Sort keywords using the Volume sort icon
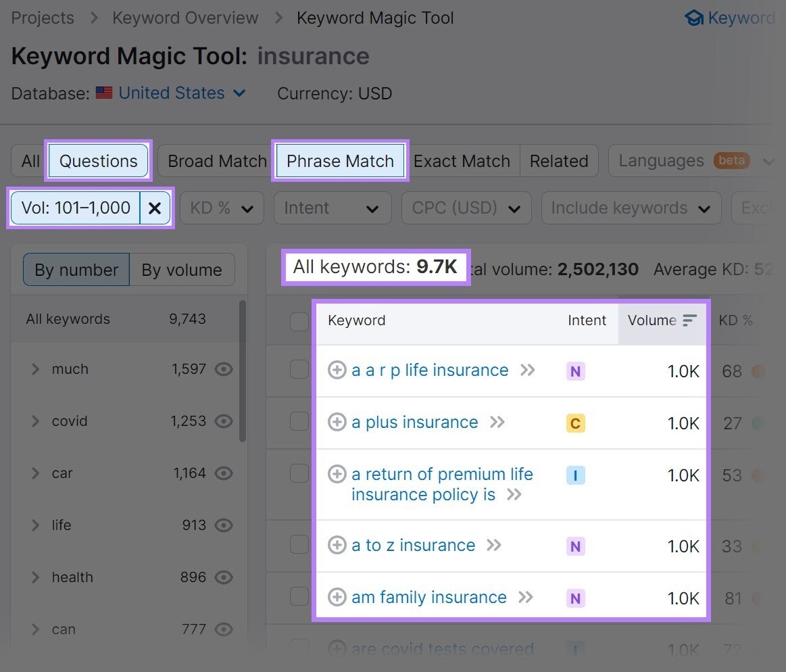 689,320
